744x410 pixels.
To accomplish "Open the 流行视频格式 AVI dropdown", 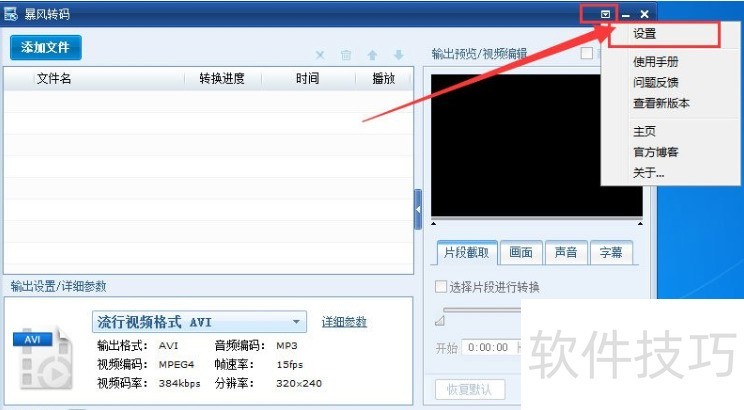I will point(199,322).
